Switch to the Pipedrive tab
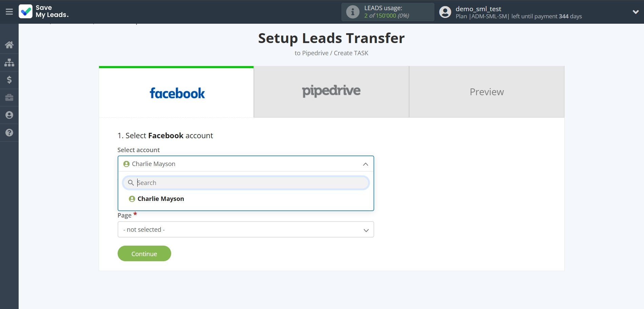Viewport: 644px width, 309px height. click(x=331, y=92)
